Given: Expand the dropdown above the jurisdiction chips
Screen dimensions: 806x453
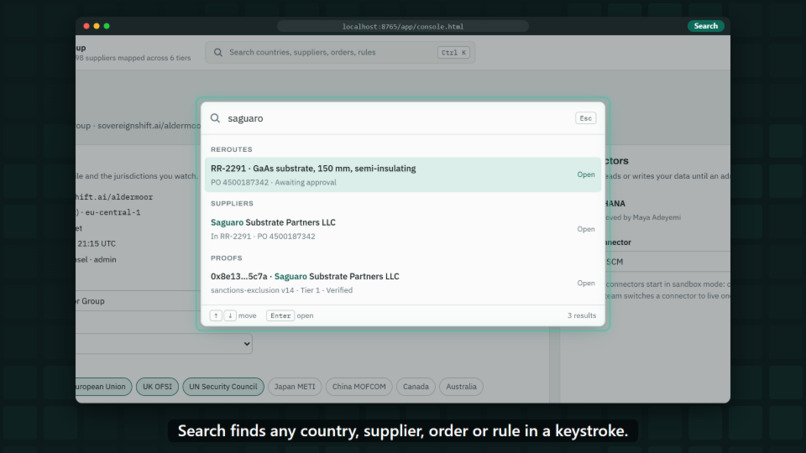Looking at the screenshot, I should click(164, 343).
